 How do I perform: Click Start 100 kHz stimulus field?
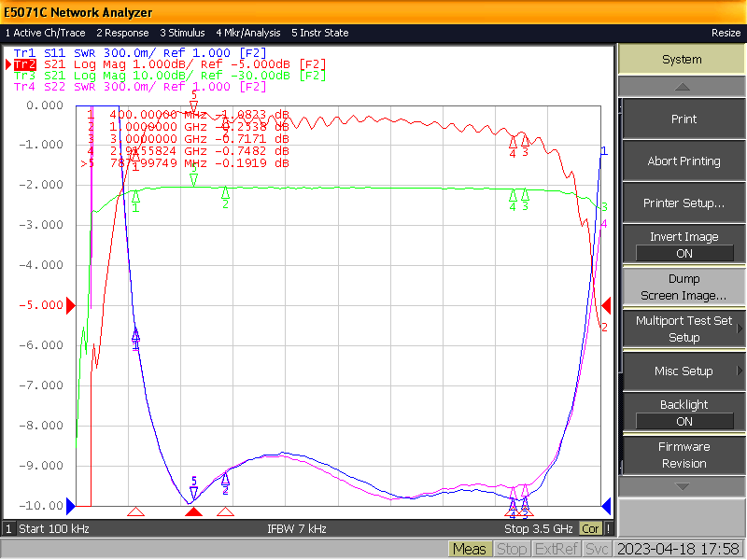(54, 529)
